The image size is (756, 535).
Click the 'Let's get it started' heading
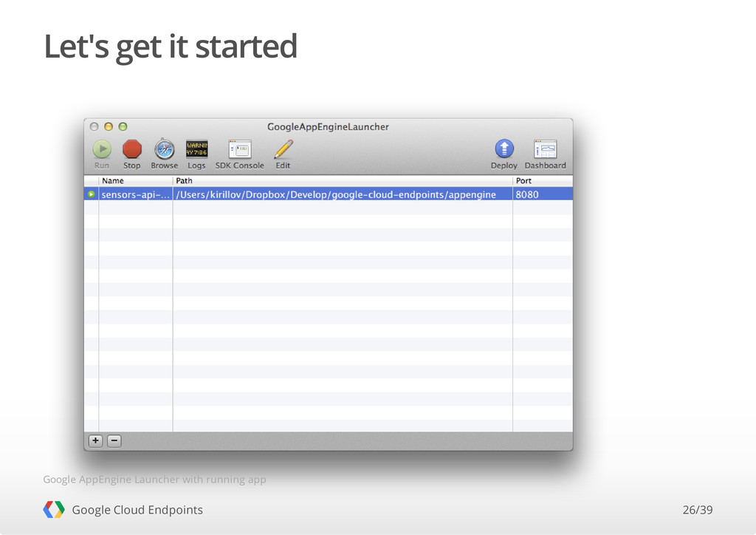point(171,47)
